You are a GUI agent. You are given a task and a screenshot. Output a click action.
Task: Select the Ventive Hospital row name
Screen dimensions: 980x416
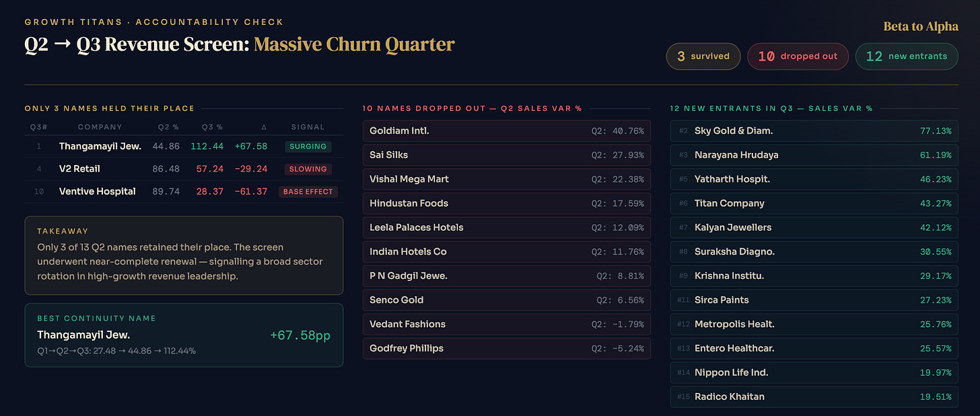(97, 191)
